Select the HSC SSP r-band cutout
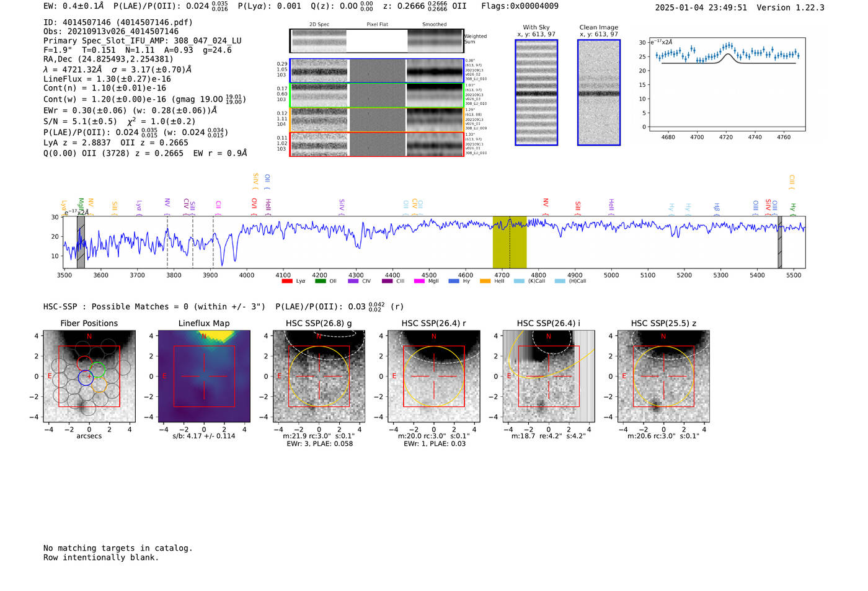 pos(434,376)
